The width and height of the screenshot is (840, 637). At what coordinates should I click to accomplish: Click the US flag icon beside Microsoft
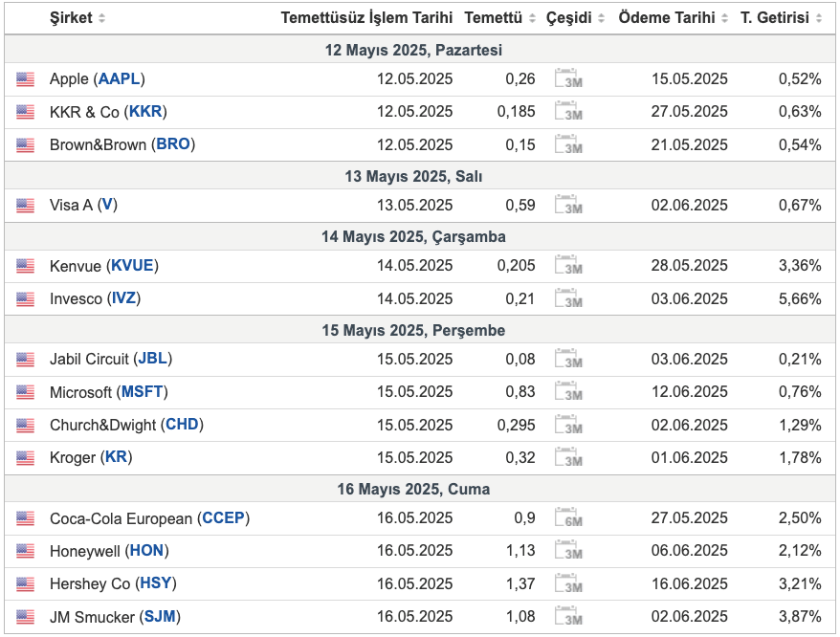(25, 392)
